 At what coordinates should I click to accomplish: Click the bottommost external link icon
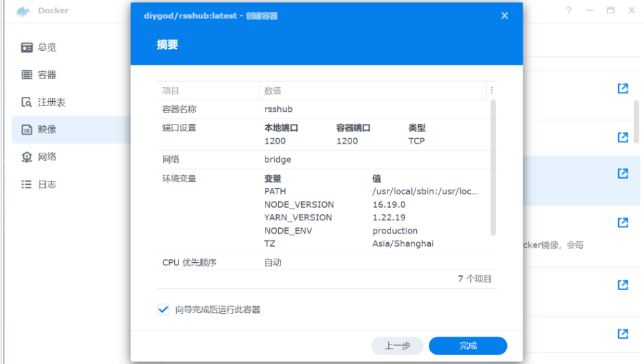click(x=623, y=333)
